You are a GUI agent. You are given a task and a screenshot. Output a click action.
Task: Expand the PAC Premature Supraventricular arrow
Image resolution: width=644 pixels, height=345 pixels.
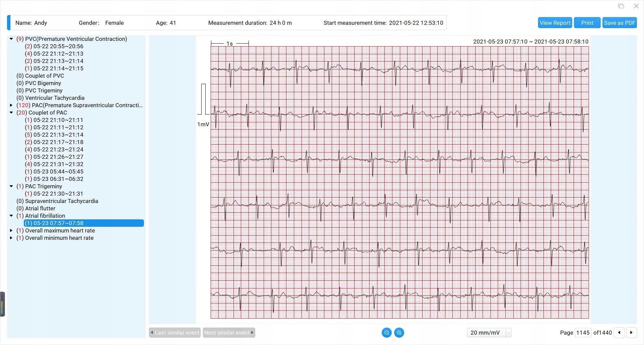[x=11, y=105]
